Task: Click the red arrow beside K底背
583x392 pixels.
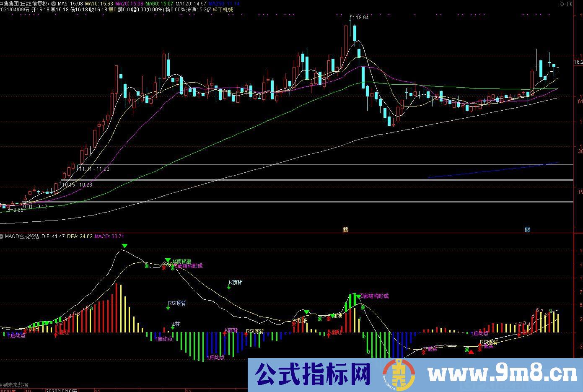Action: 225,334
